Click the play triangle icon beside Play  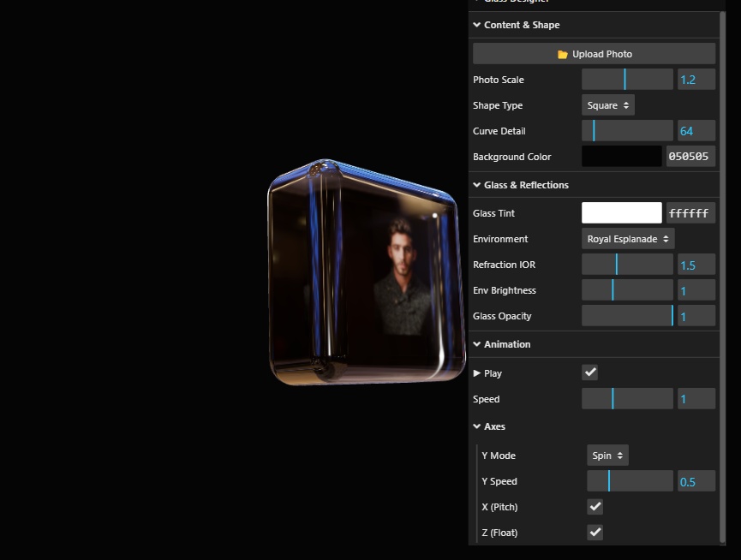click(476, 373)
